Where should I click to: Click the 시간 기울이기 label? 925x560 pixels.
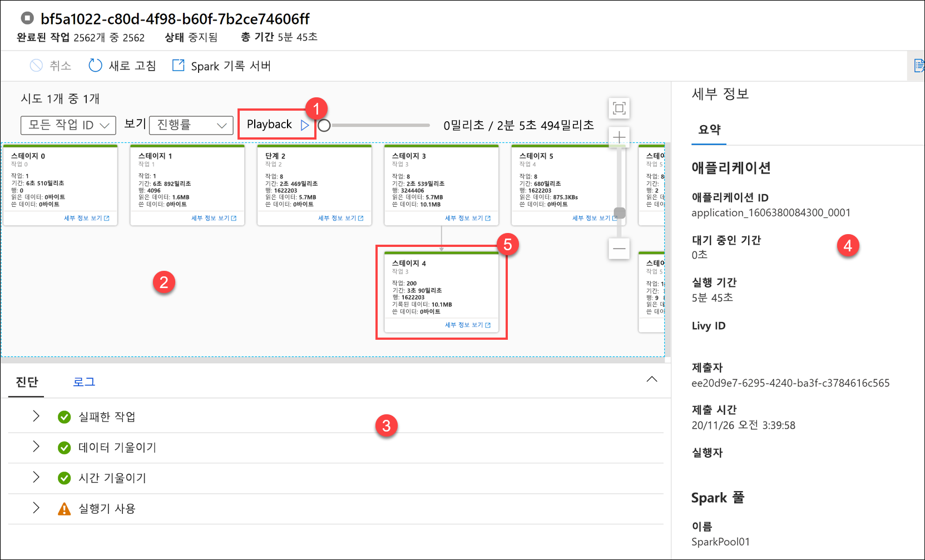[x=112, y=478]
